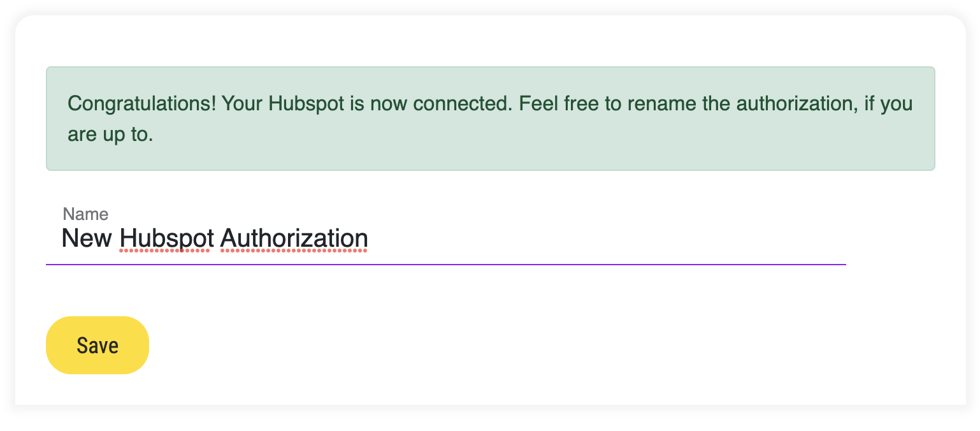Click the "Congratulations!" text in the alert
Screen dimensions: 980x431
pos(141,103)
